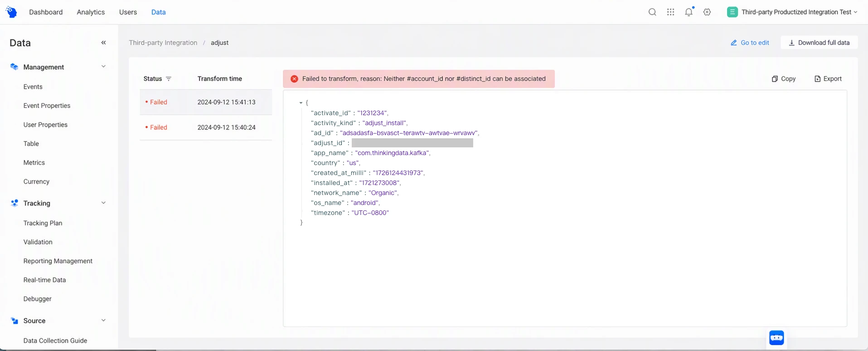Collapse the Tracking section chevron

point(103,203)
